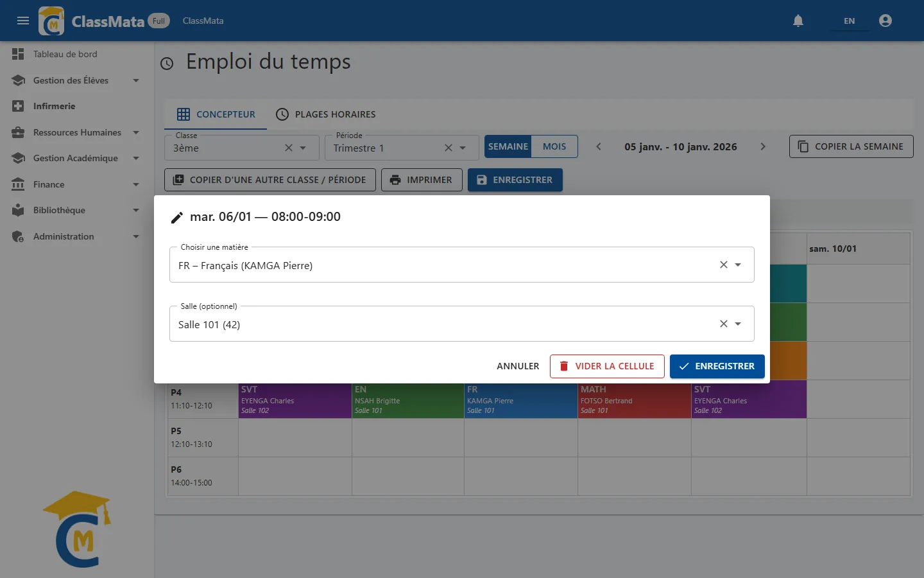924x578 pixels.
Task: Expand Finance menu
Action: tap(77, 184)
